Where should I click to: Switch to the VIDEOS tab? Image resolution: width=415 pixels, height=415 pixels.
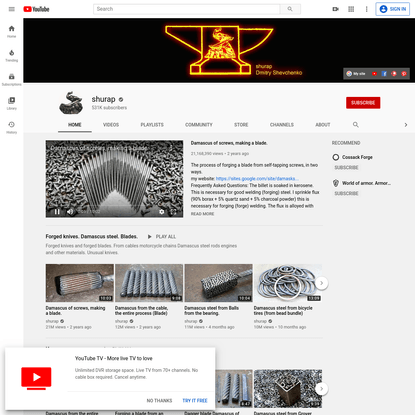[111, 125]
